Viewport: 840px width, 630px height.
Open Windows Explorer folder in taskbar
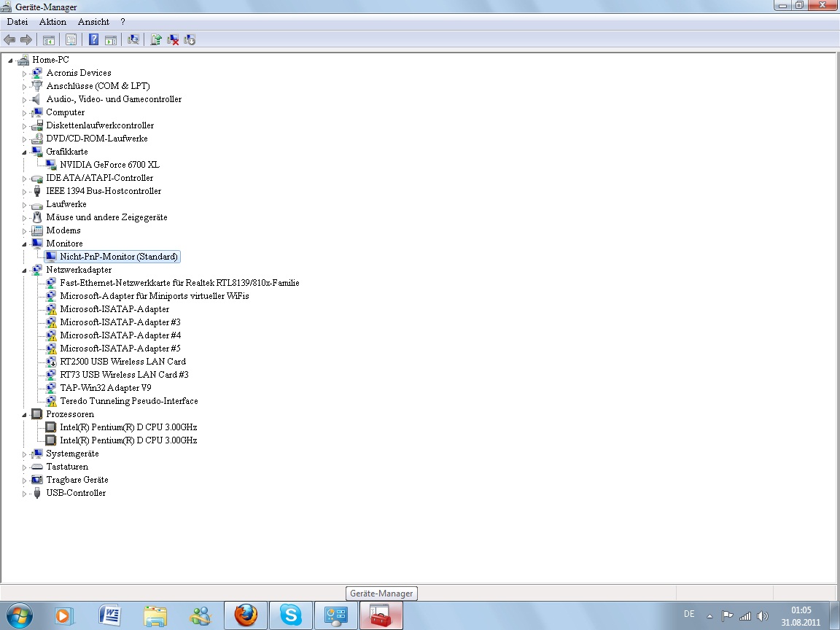pos(155,616)
